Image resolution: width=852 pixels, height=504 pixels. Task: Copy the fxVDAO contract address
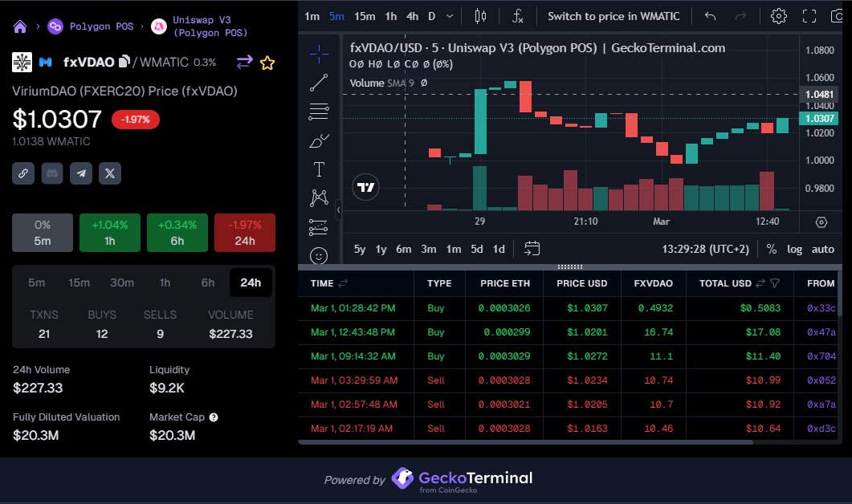pos(124,61)
